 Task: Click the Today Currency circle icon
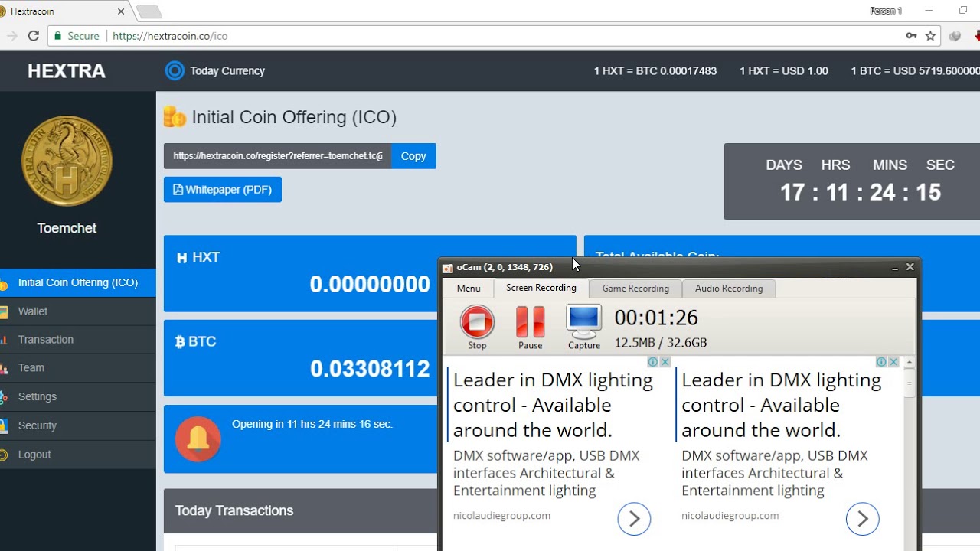tap(175, 70)
